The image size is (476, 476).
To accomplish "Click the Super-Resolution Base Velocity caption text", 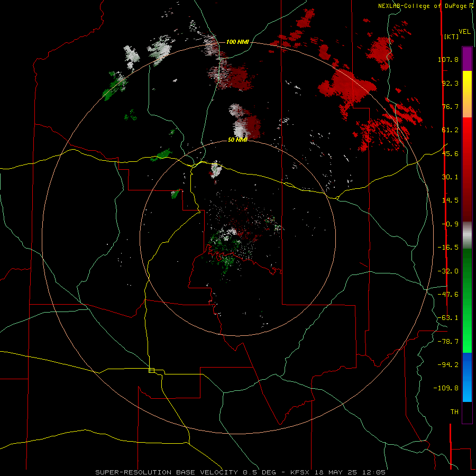I will tap(241, 472).
